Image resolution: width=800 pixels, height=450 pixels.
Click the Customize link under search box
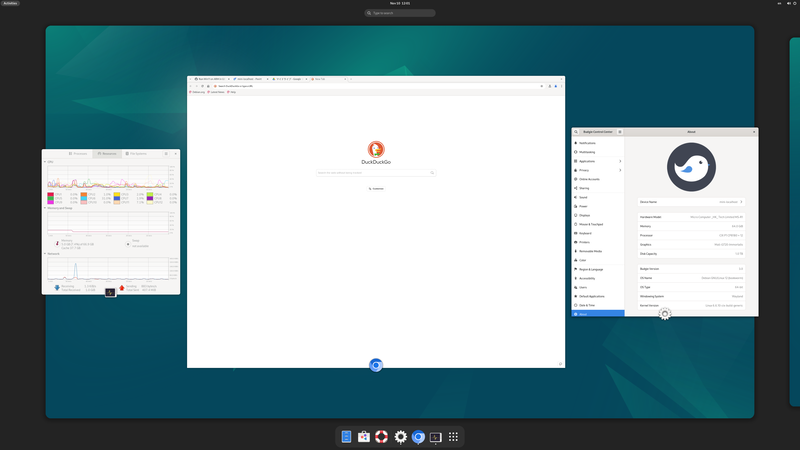pos(376,189)
